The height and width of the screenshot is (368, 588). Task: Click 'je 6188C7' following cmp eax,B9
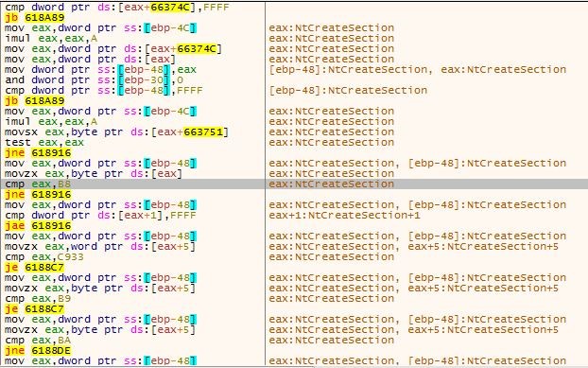pyautogui.click(x=34, y=309)
